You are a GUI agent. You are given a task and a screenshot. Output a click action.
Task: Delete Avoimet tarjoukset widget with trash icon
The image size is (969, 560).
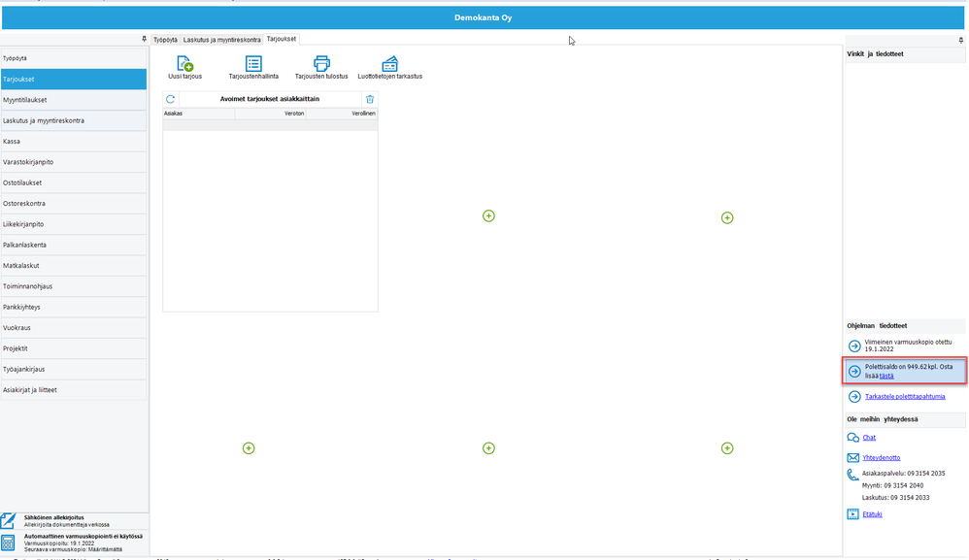pos(370,99)
